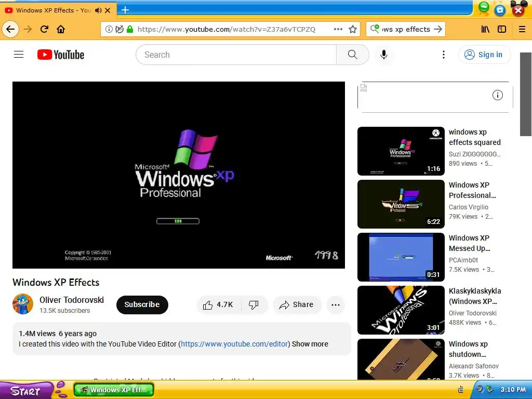Image resolution: width=532 pixels, height=399 pixels.
Task: Click the forward navigation arrow
Action: pos(28,29)
